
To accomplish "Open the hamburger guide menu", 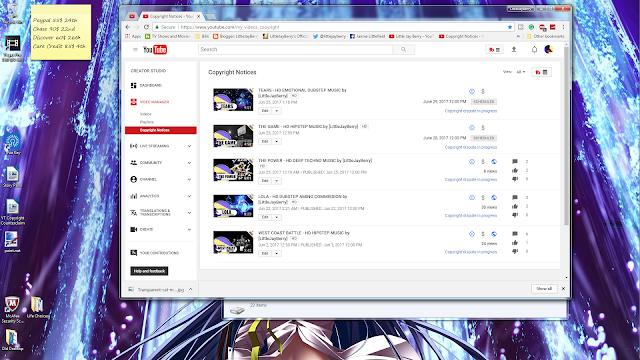I will 135,50.
